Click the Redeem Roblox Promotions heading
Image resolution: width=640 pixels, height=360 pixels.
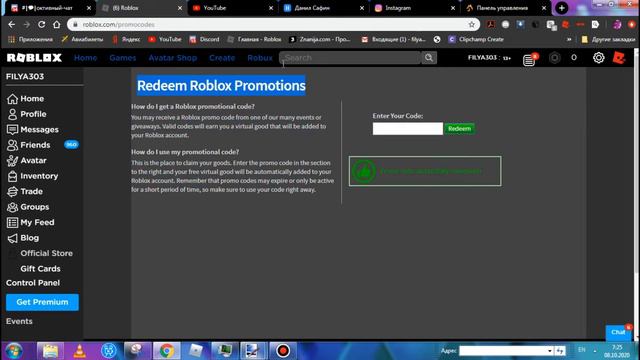pos(221,85)
